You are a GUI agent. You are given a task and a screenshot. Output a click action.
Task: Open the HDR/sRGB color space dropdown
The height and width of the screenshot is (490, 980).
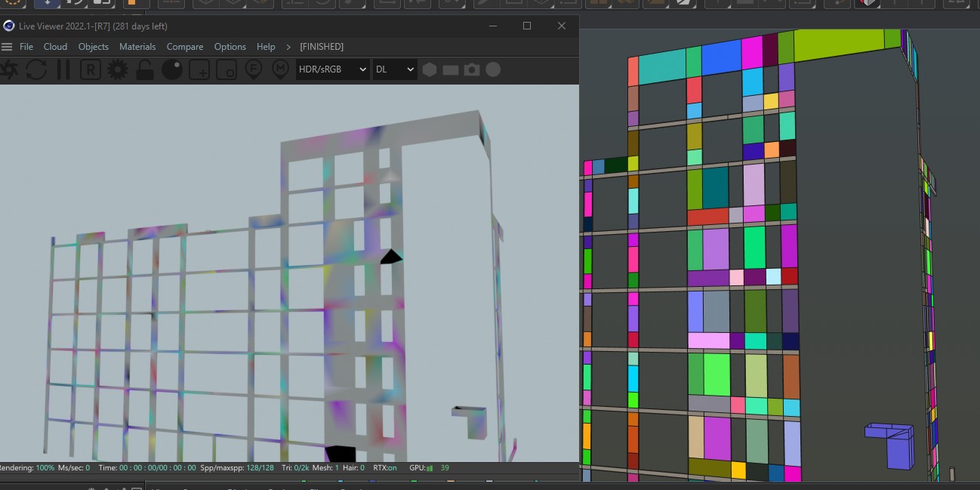pyautogui.click(x=332, y=69)
